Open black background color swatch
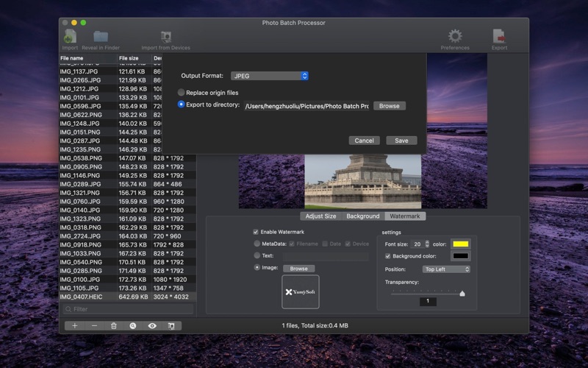Image resolution: width=588 pixels, height=368 pixels. click(461, 256)
